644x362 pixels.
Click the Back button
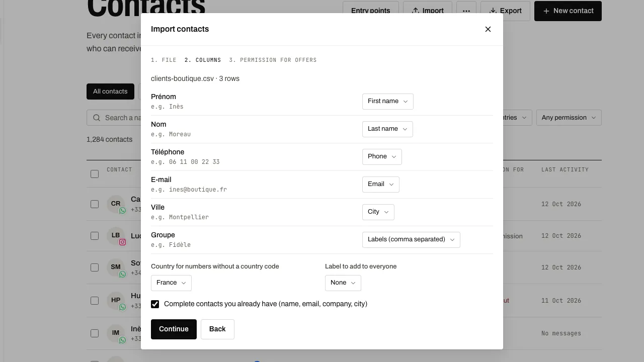click(x=217, y=329)
